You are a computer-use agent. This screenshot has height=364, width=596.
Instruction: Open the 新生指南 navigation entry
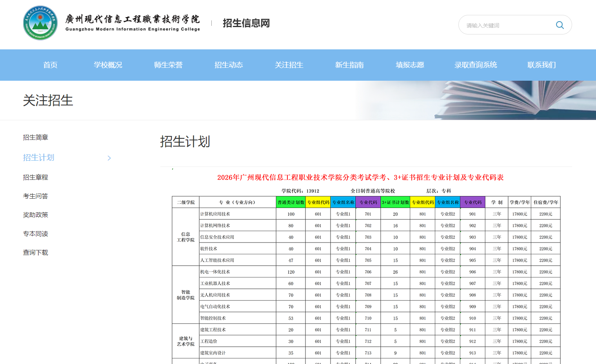click(x=349, y=65)
